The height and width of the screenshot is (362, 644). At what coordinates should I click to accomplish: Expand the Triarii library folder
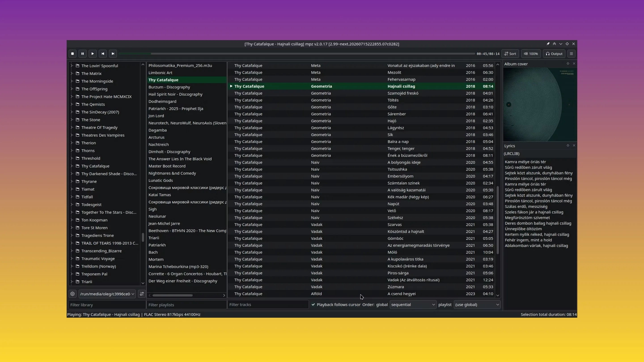72,282
